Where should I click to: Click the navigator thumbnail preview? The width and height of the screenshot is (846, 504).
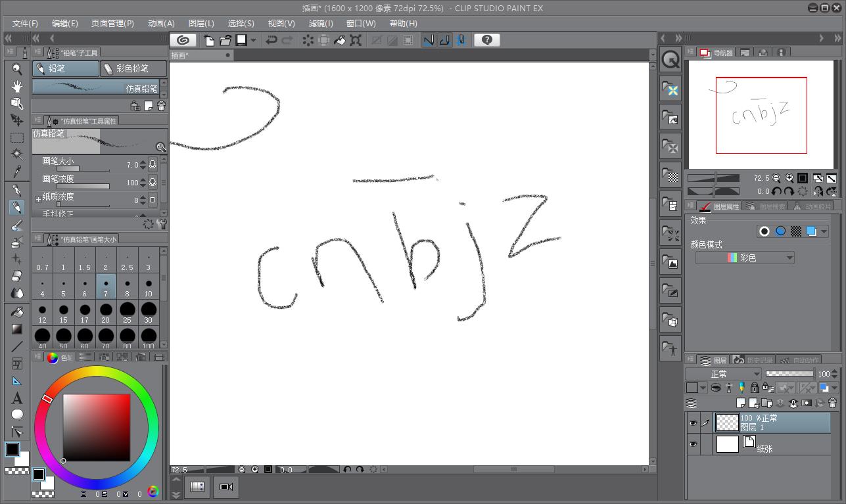point(759,115)
